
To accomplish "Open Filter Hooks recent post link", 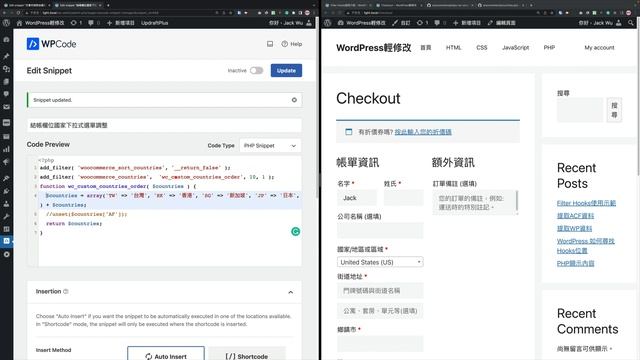I will tap(586, 203).
